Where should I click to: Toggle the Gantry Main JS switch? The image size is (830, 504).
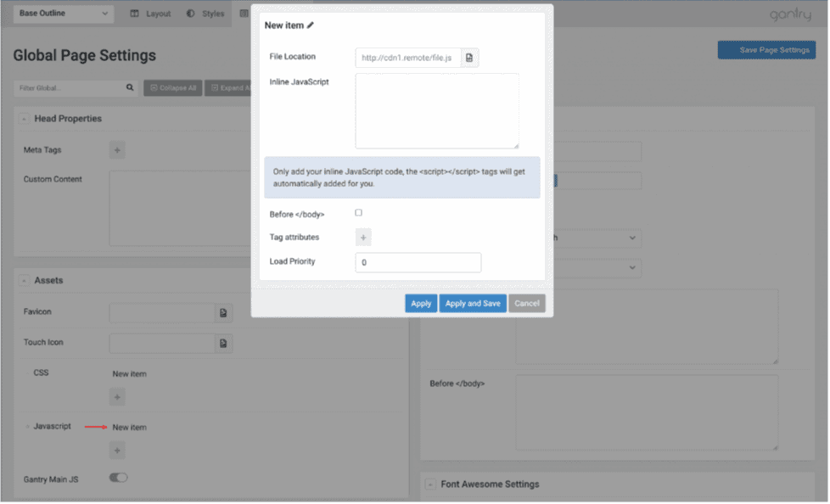point(118,478)
